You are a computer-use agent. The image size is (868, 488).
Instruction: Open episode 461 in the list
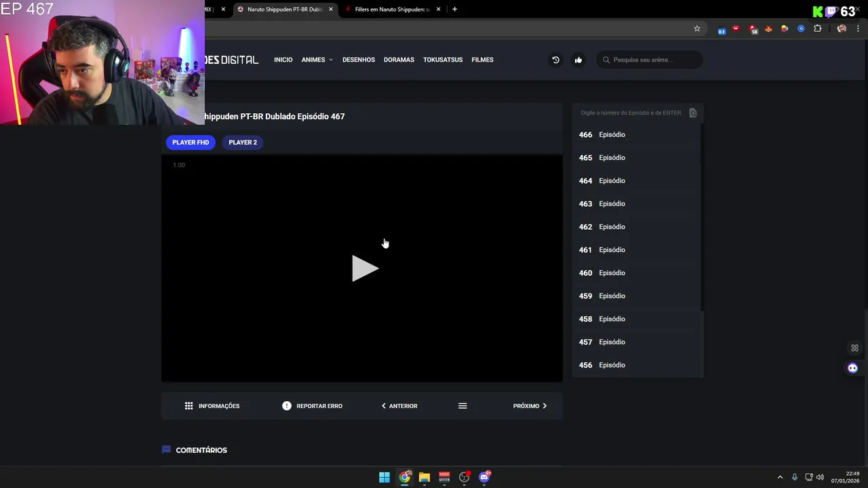click(635, 250)
